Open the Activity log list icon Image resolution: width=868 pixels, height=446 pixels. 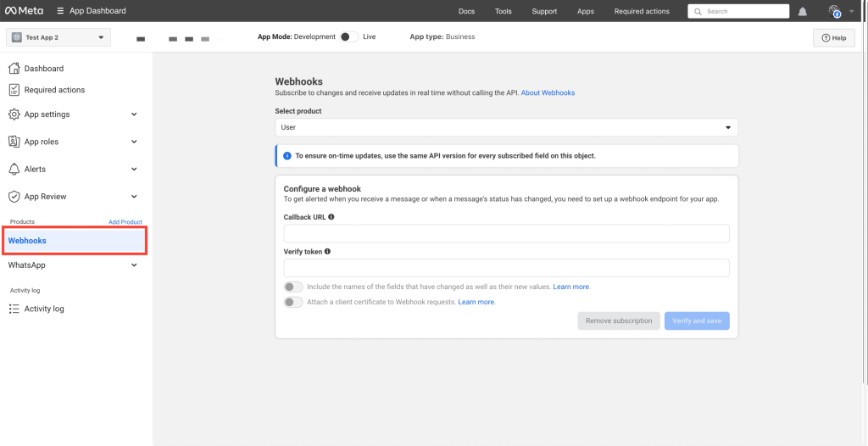coord(14,309)
